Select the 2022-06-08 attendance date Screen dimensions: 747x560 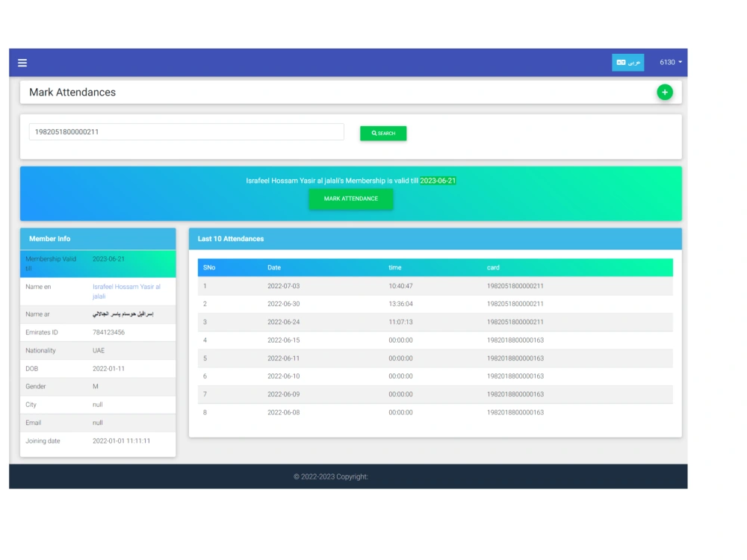click(283, 412)
